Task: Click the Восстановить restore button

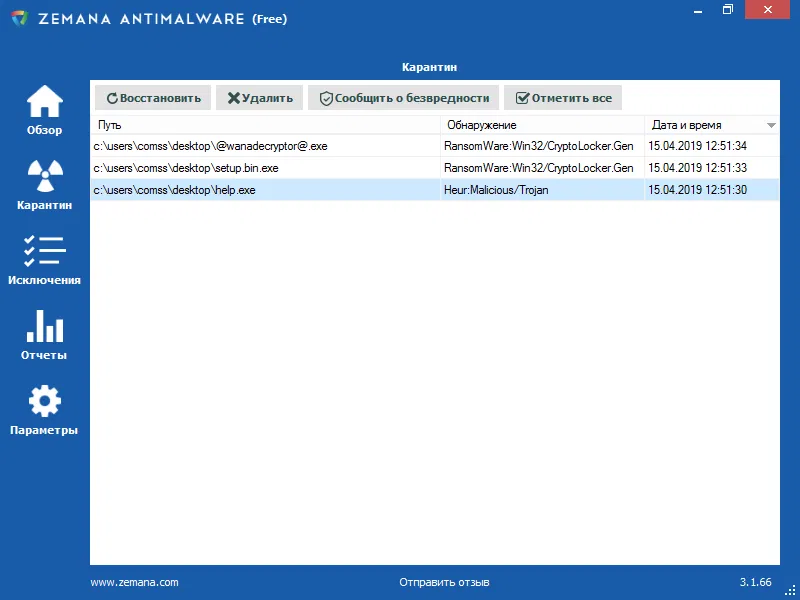Action: click(x=153, y=98)
